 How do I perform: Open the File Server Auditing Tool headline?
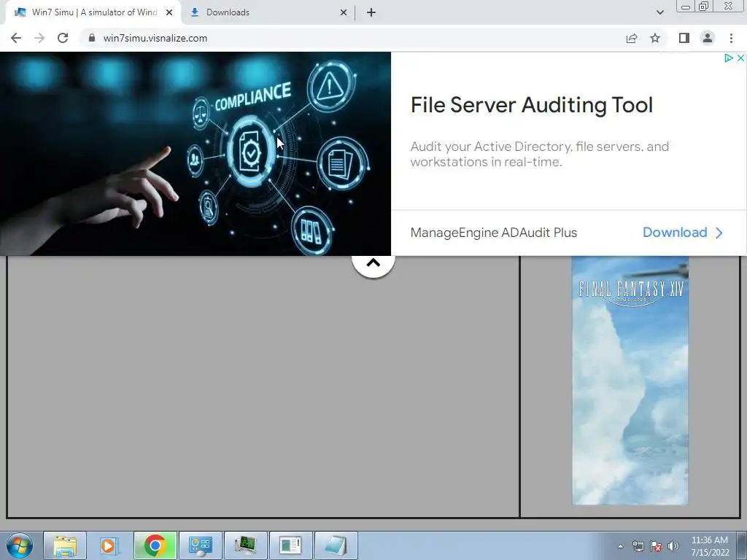tap(532, 105)
